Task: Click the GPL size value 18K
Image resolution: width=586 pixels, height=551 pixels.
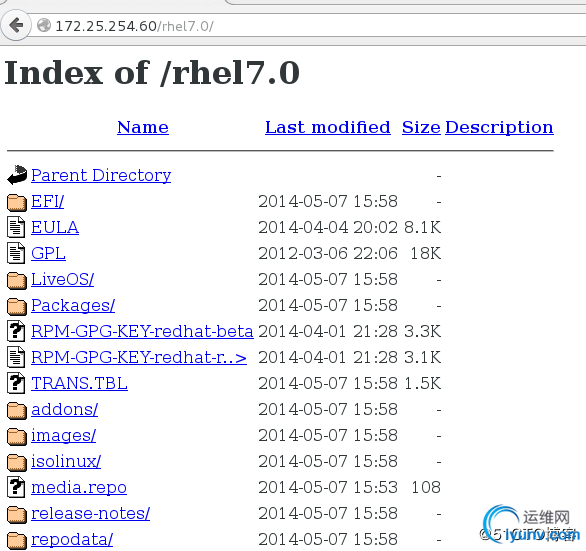Action: coord(426,253)
